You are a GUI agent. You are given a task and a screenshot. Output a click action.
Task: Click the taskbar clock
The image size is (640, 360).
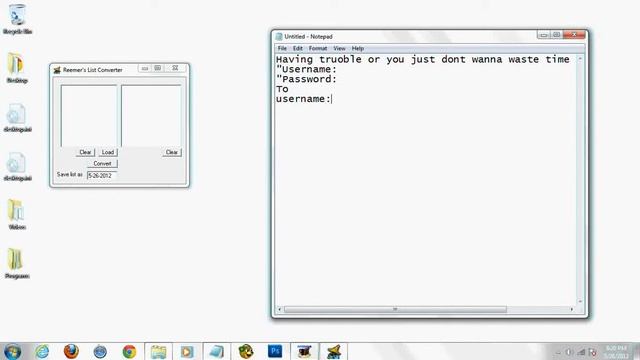pos(616,352)
